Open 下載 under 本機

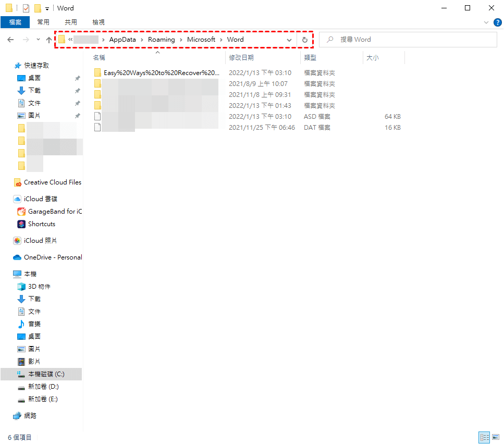click(x=34, y=300)
